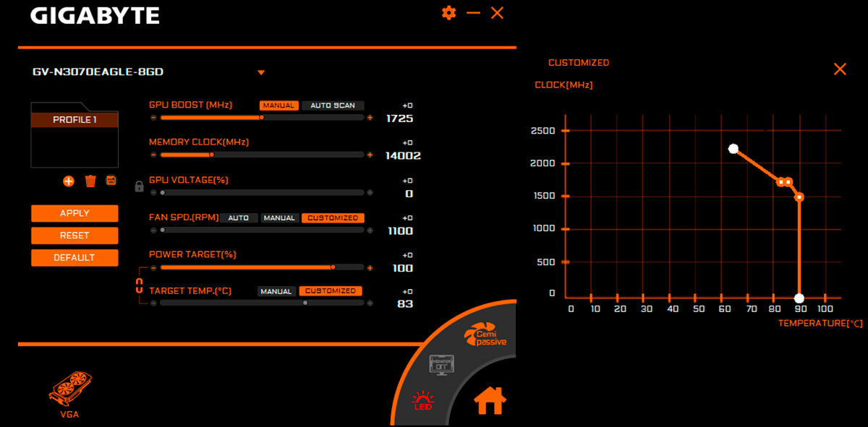Select the white curve point at 0 MHz
868x427 pixels.
point(799,298)
